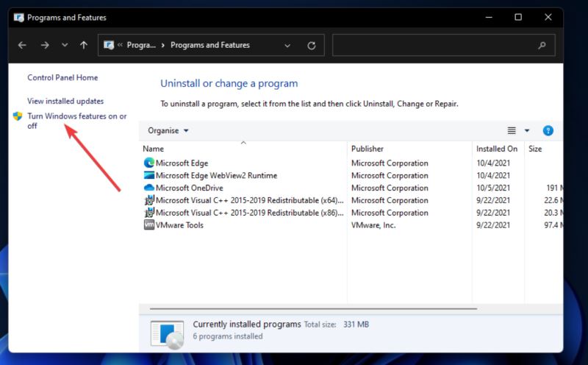The image size is (588, 365).
Task: Sort by the Size column header
Action: (x=535, y=149)
